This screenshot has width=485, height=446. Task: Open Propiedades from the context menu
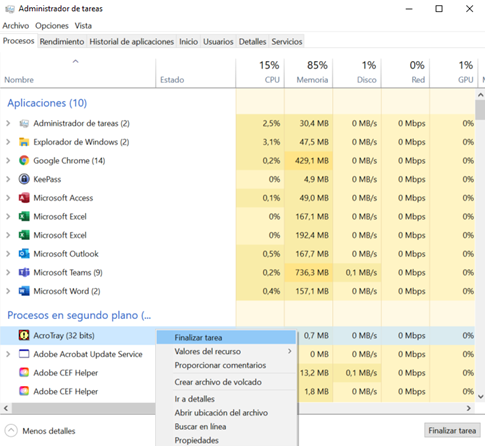[x=226, y=440]
